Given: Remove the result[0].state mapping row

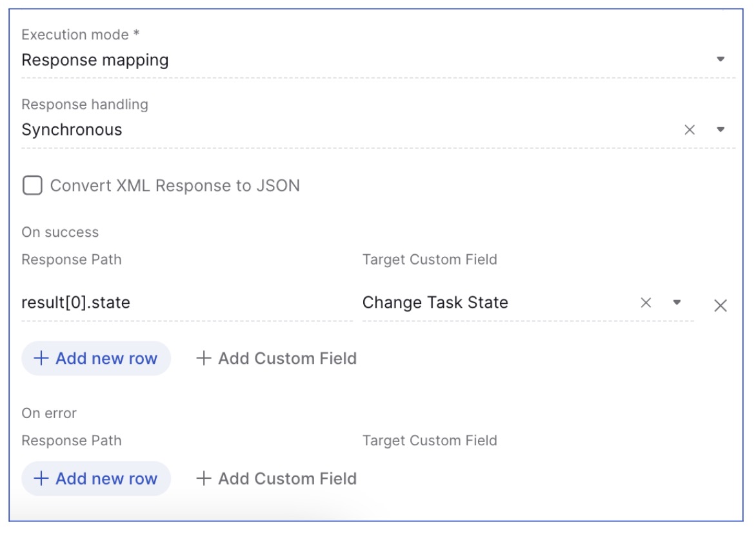Looking at the screenshot, I should pos(721,305).
